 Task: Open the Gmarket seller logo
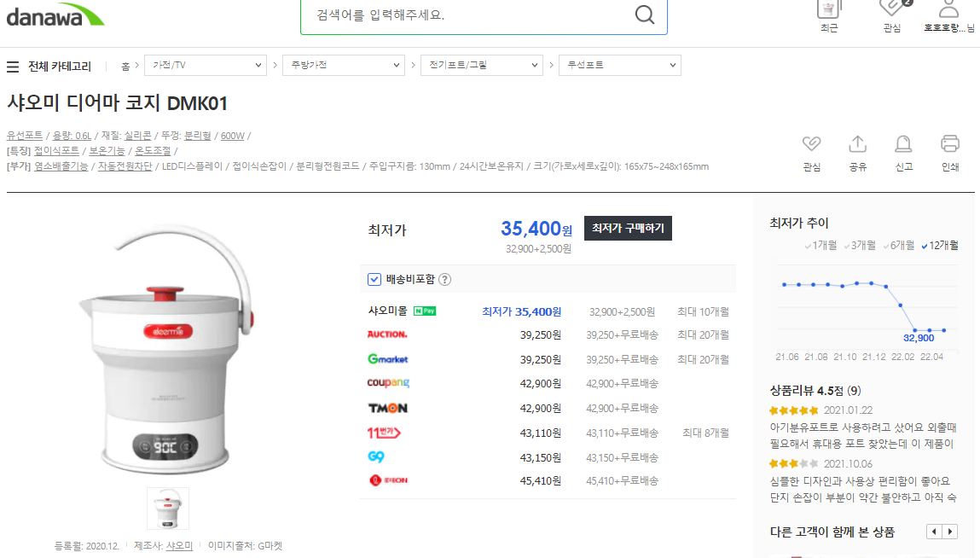(387, 359)
